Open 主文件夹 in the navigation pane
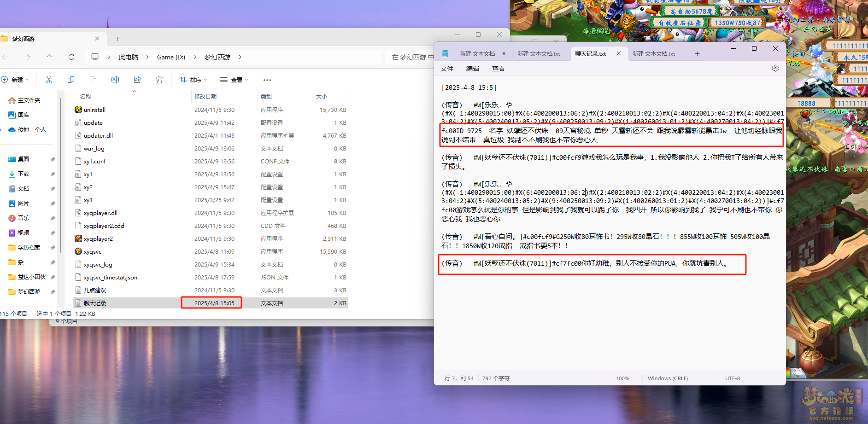This screenshot has width=868, height=424. click(24, 100)
